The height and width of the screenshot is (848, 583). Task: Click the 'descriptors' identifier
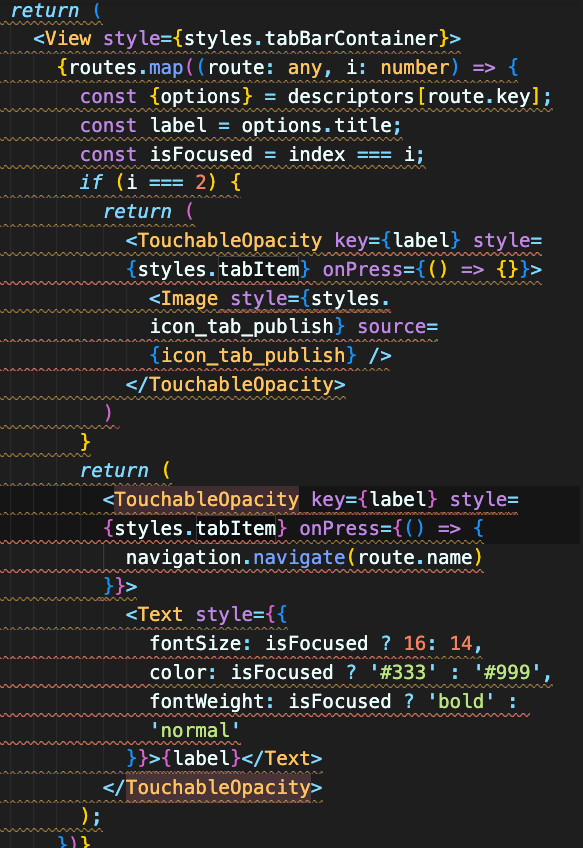[351, 97]
